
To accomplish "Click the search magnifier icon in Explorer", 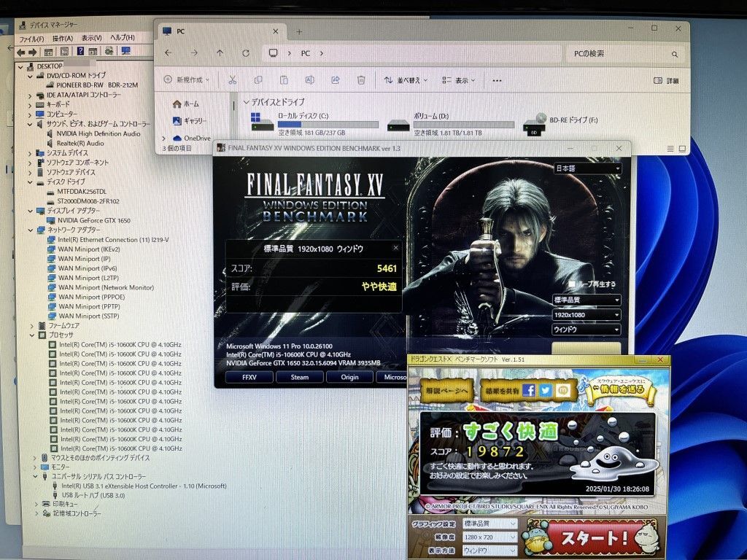I will coord(675,54).
